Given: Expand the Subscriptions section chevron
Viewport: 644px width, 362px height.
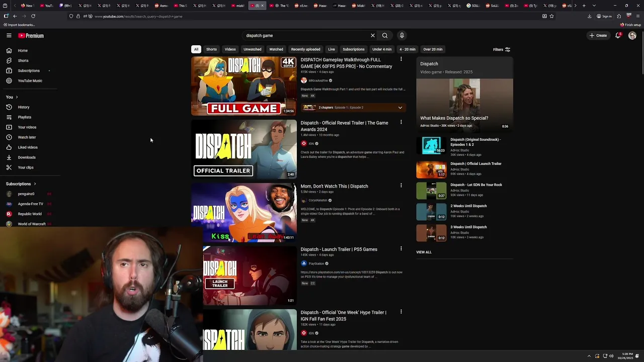Looking at the screenshot, I should pos(35,184).
